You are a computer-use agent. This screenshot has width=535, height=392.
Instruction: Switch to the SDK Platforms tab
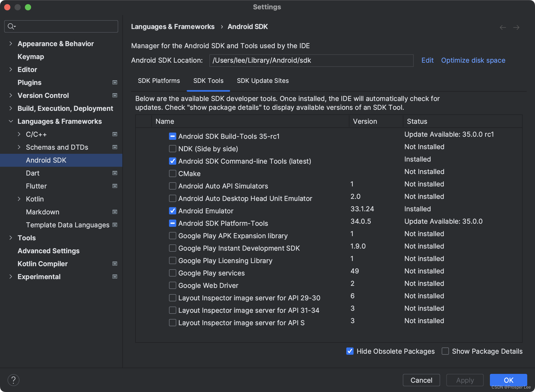(159, 81)
